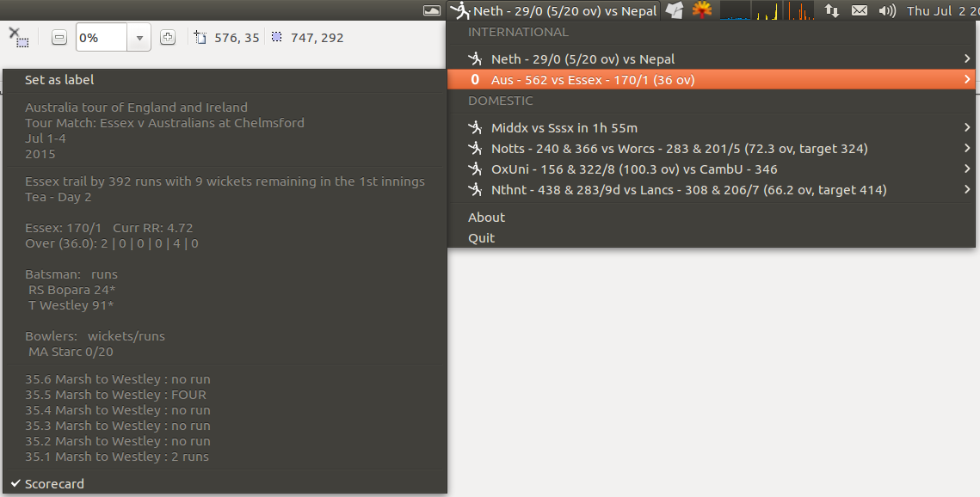Image resolution: width=980 pixels, height=497 pixels.
Task: Click commentary '35.2 Marsh to Westley : no run'
Action: point(118,441)
